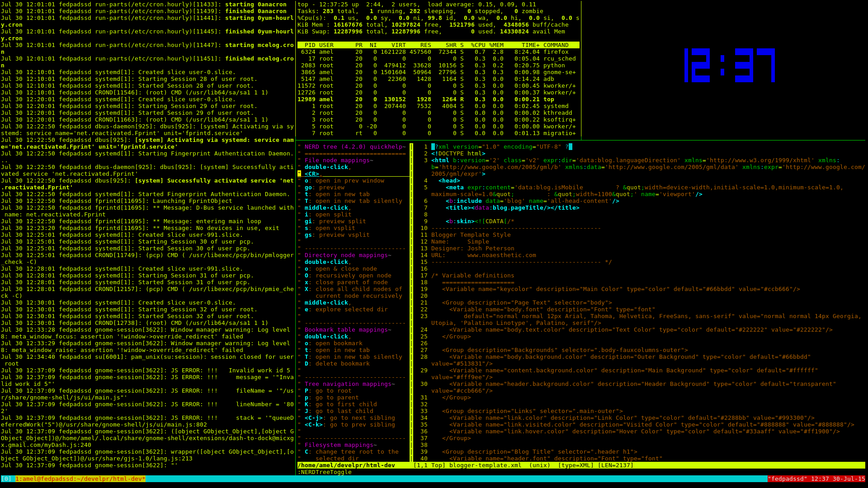Toggle 'T: open in new tab silently' mapping
The image size is (868, 488).
click(x=353, y=201)
